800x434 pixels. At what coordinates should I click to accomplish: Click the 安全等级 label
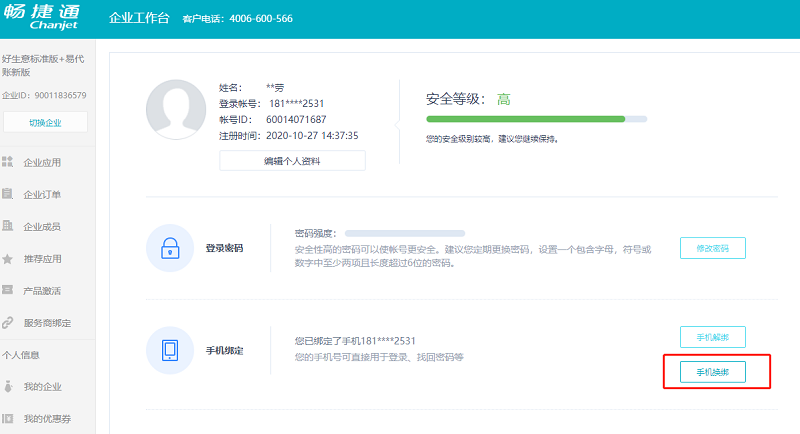[456, 99]
